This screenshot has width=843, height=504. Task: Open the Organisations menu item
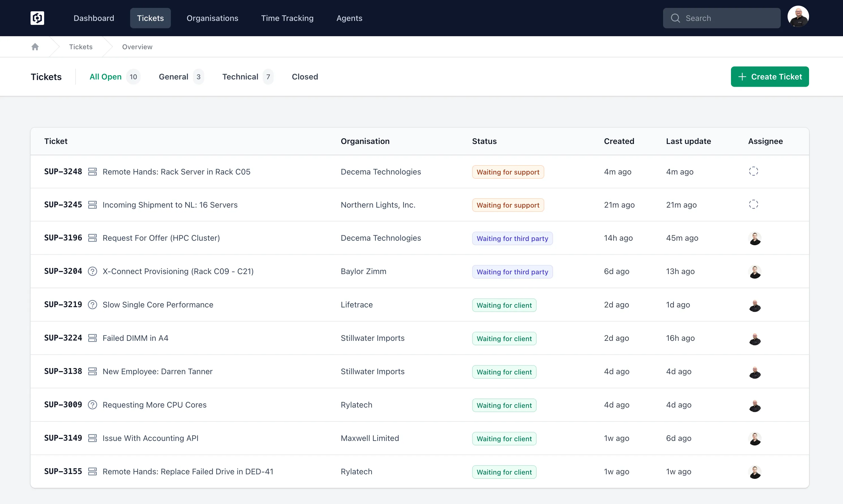click(212, 18)
